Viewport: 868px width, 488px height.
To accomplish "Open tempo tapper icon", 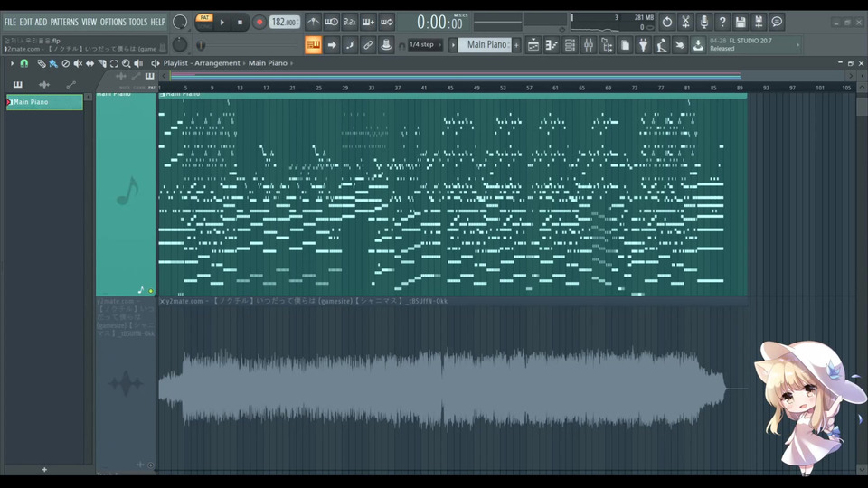I will pyautogui.click(x=662, y=45).
